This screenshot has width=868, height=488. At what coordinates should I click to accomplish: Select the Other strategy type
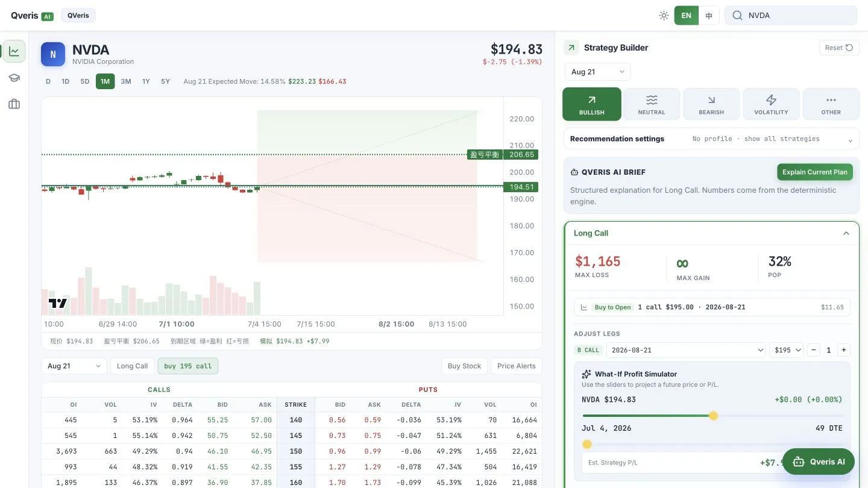[x=831, y=104]
